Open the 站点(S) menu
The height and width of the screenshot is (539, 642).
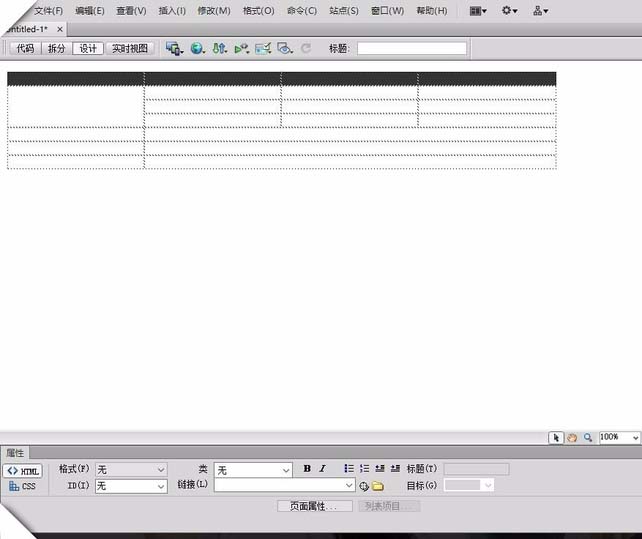tap(344, 11)
